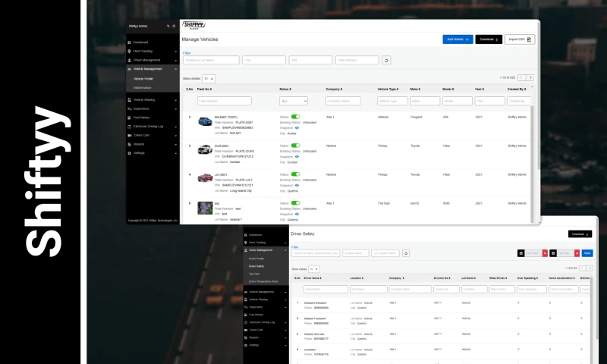Viewport: 607px width, 364px height.
Task: Click the Vehicle Sharing icon in Manage Vehicles sidebar
Action: coord(129,100)
